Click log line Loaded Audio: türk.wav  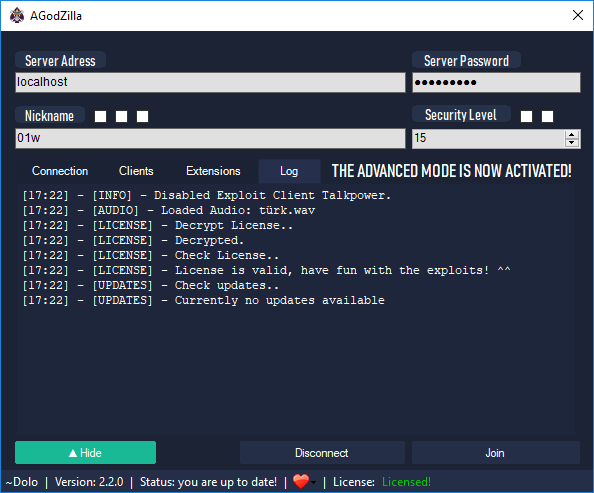click(169, 210)
